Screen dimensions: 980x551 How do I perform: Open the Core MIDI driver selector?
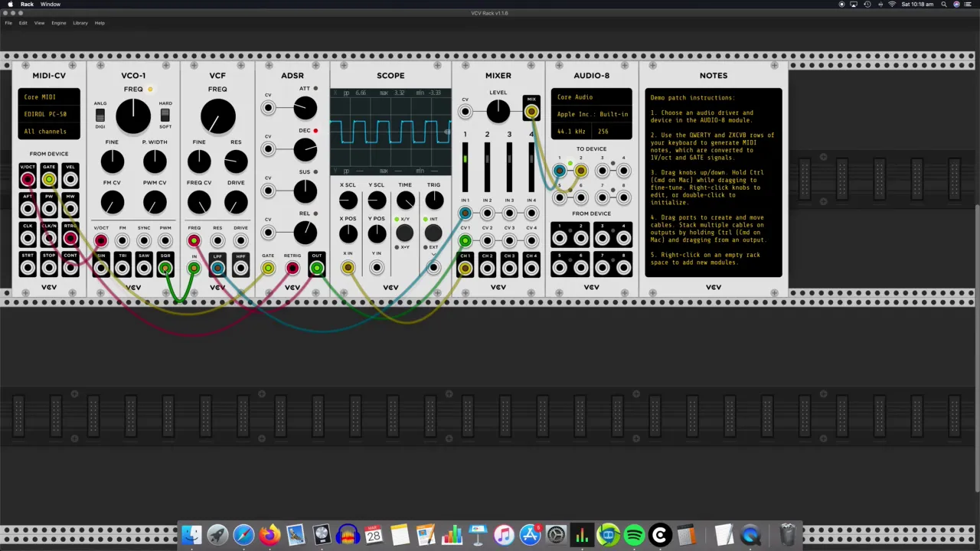tap(49, 97)
